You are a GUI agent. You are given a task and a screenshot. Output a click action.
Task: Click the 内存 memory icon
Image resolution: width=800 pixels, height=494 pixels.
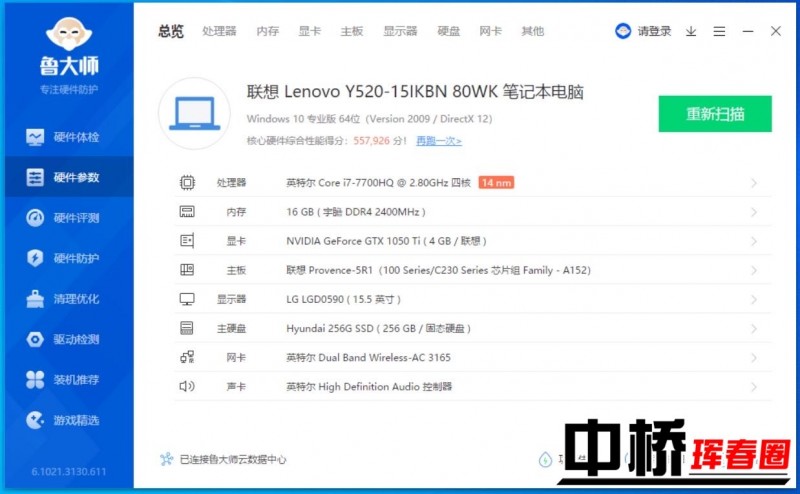point(187,211)
